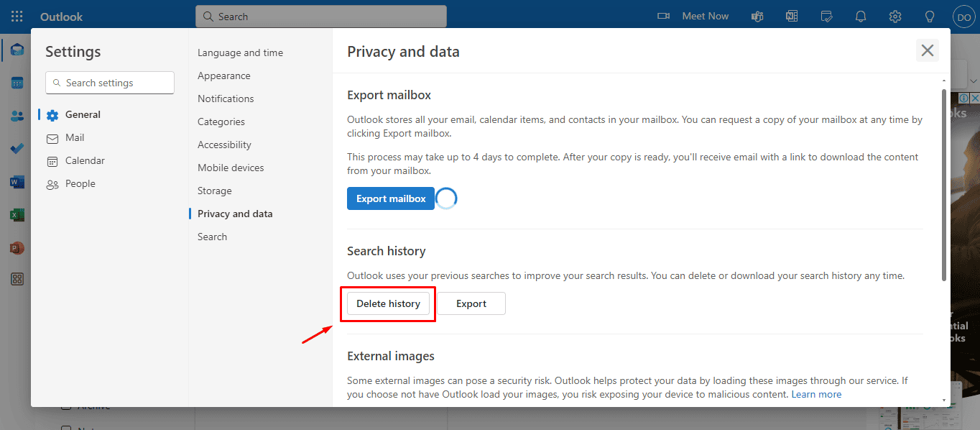
Task: Open the Teams icon in header
Action: (757, 16)
